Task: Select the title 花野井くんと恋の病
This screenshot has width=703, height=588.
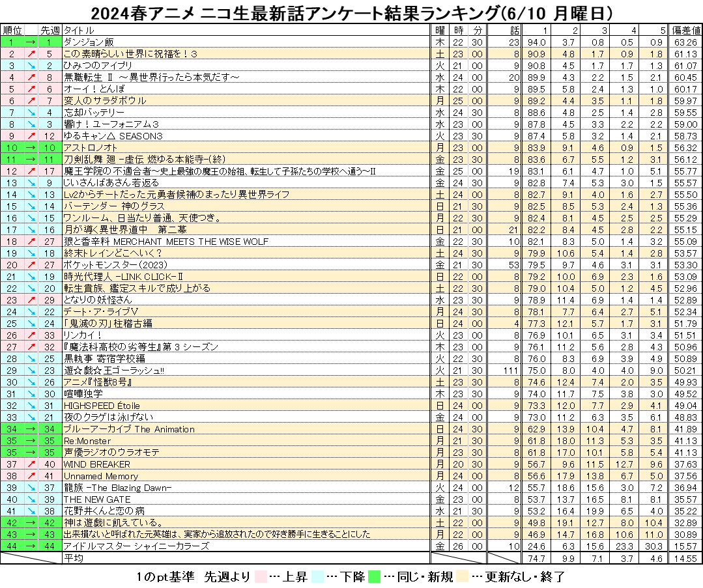Action: 104,511
